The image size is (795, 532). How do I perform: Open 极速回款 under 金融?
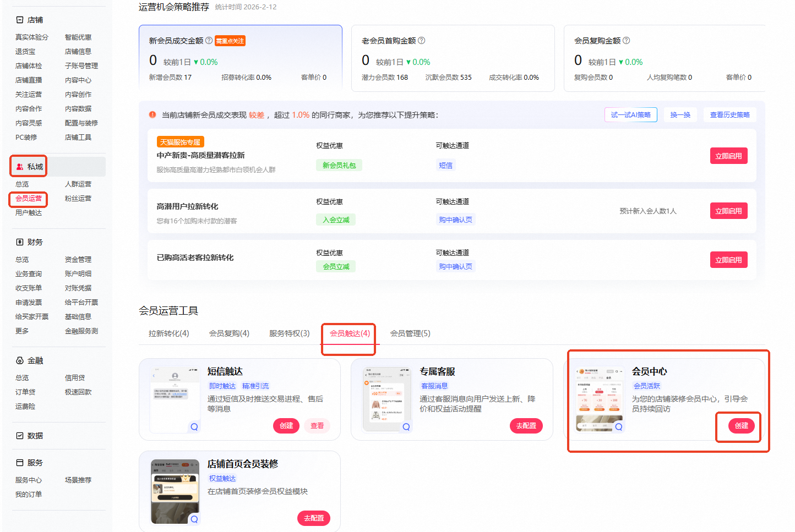pyautogui.click(x=78, y=392)
